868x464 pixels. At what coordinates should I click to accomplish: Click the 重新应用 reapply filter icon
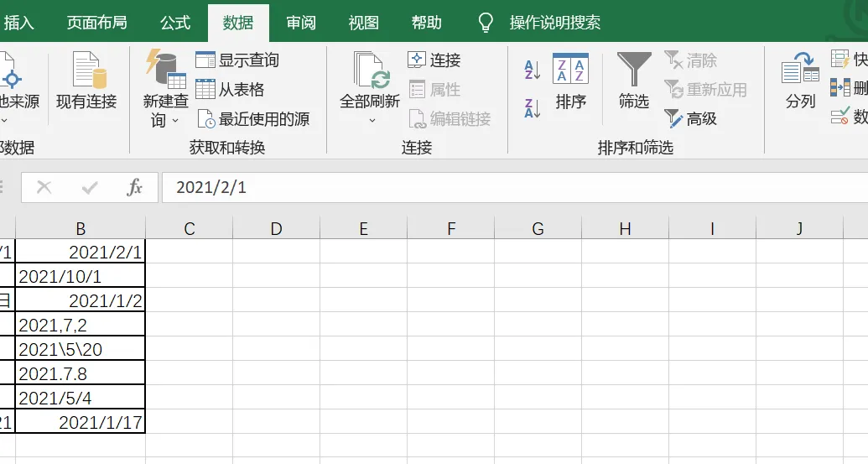tap(673, 89)
